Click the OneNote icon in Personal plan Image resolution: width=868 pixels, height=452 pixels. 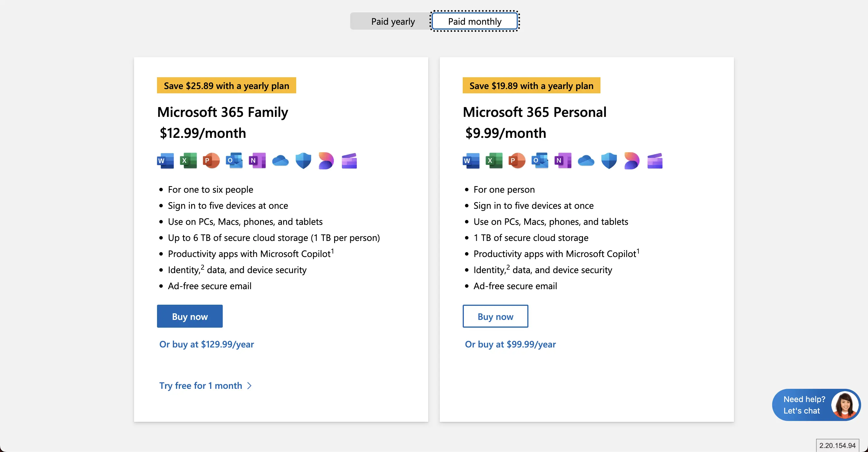pyautogui.click(x=563, y=161)
